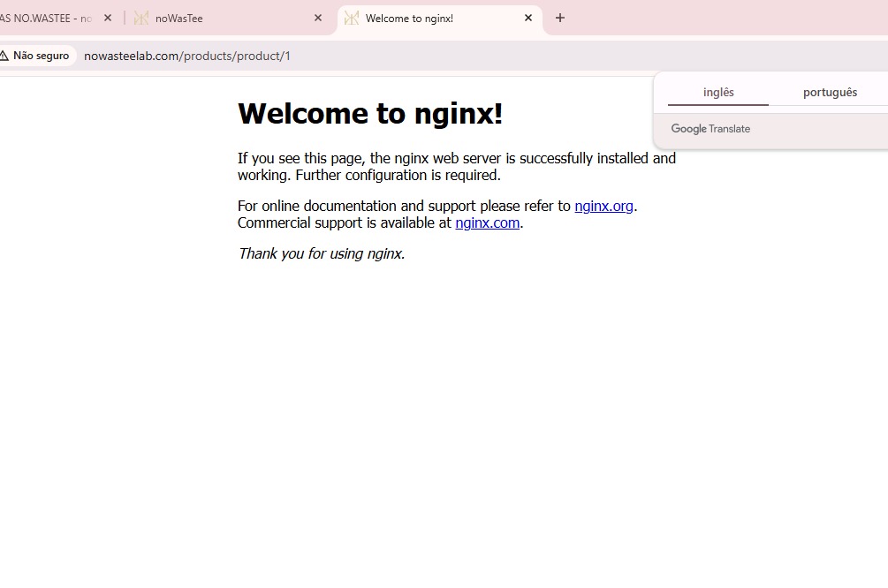Screen dimensions: 888x588
Task: Open a new browser tab
Action: click(559, 18)
